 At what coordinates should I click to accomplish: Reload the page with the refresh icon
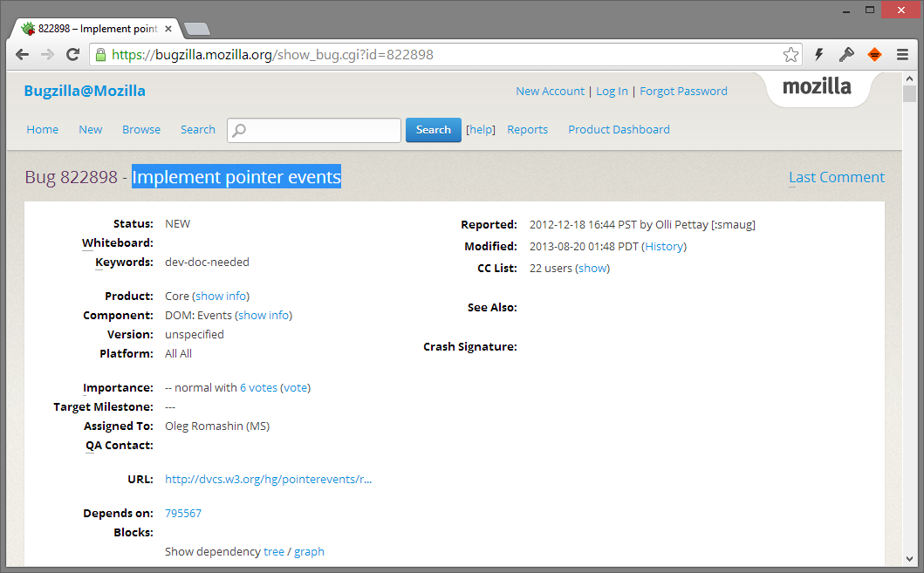(72, 55)
